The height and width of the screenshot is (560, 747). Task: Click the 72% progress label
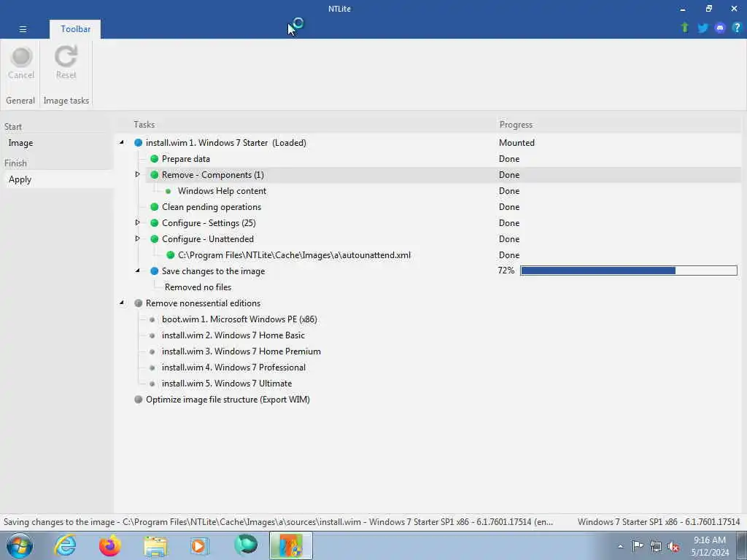(x=506, y=271)
